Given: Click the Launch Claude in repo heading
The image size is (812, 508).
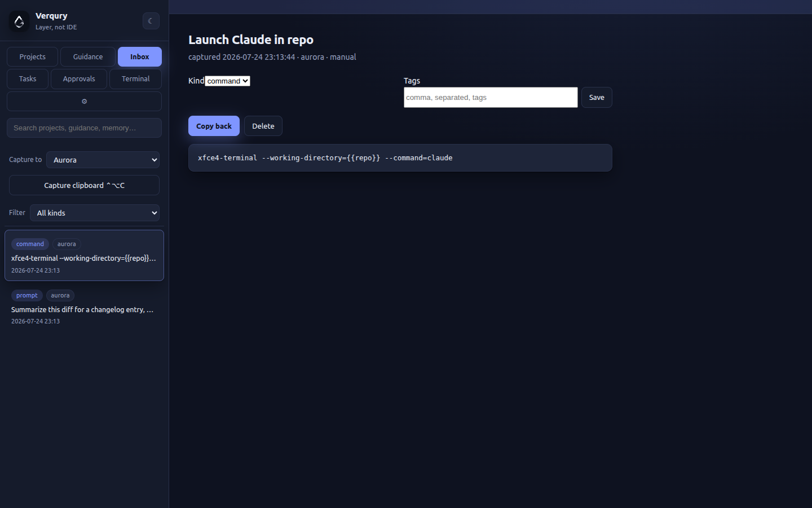Looking at the screenshot, I should click(251, 40).
